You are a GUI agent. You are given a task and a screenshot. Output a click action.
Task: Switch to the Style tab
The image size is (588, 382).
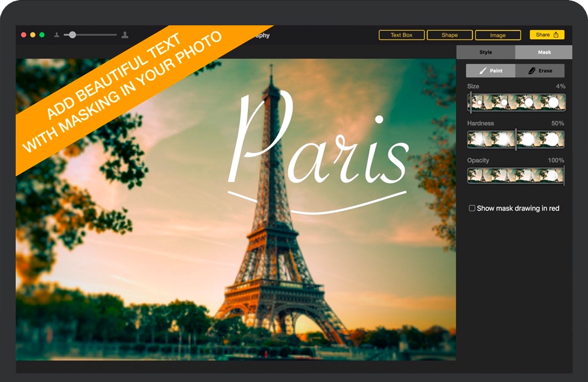coord(486,52)
